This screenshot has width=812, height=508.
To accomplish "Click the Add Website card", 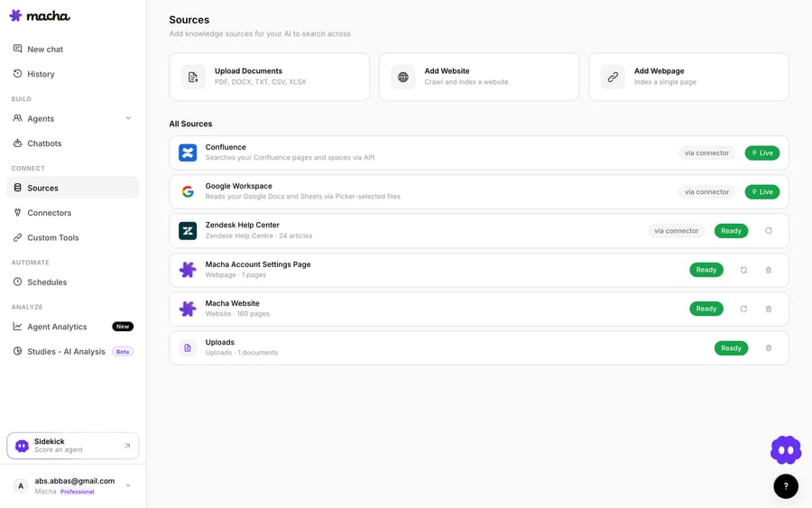I will pyautogui.click(x=479, y=77).
